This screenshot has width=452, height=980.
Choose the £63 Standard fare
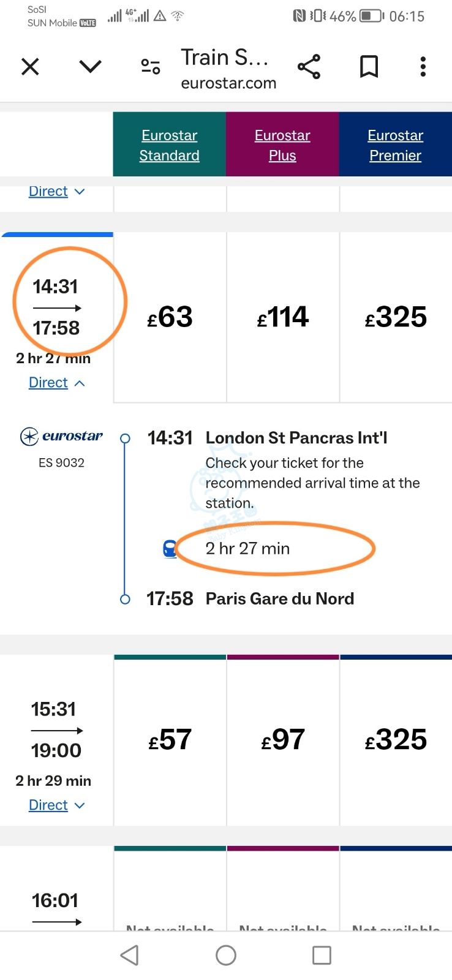170,317
